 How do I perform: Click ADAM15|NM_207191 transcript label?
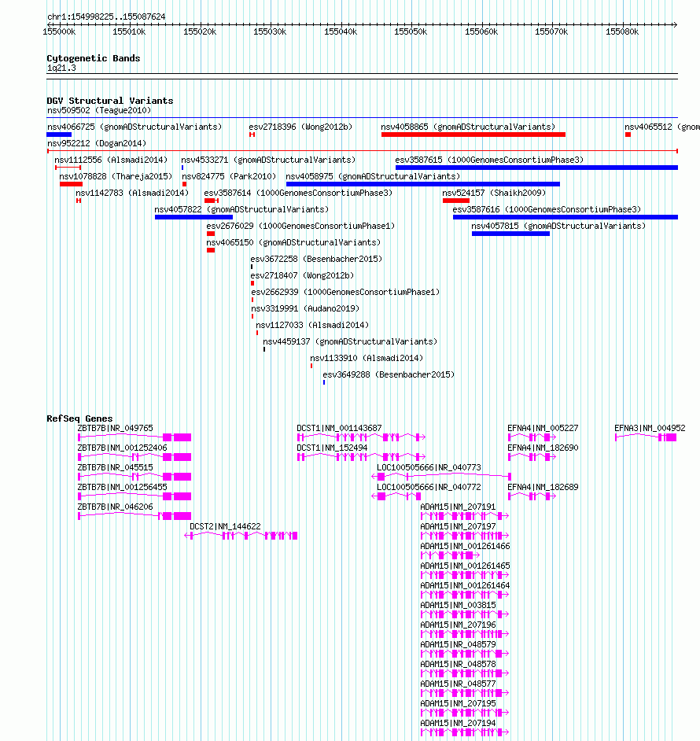click(458, 507)
